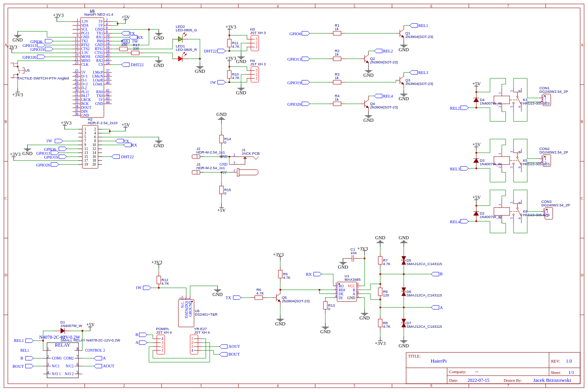Viewport: 588px width, 392px height.
Task: Click the REL4 net flag at Q4
Action: click(x=379, y=96)
